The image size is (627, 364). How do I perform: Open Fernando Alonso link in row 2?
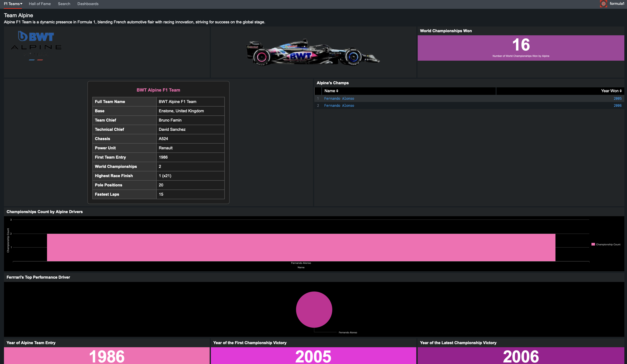(339, 106)
